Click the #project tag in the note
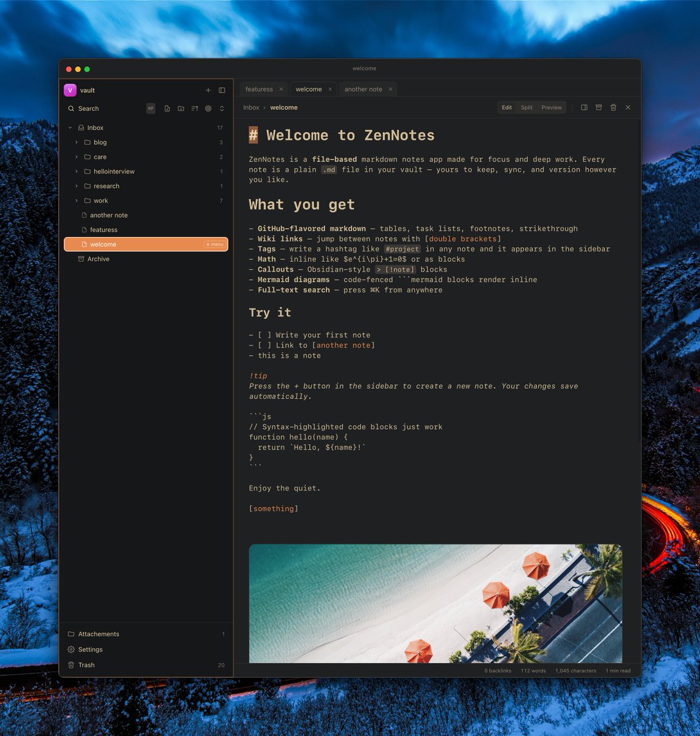 (402, 249)
